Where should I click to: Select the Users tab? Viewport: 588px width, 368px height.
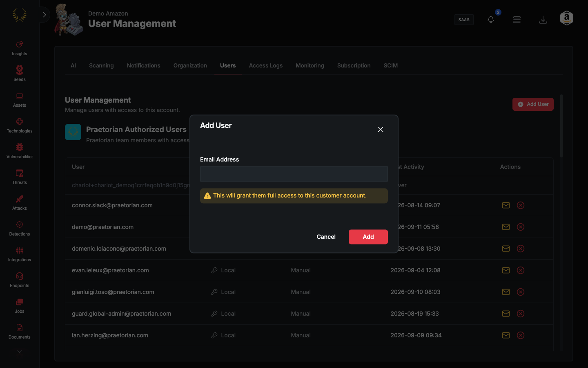click(228, 65)
